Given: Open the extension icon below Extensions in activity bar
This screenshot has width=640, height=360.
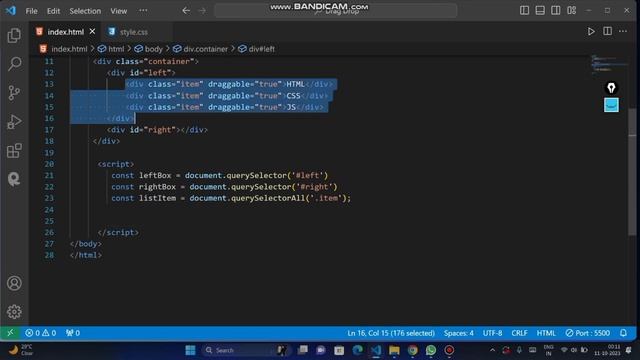Looking at the screenshot, I should [x=14, y=179].
